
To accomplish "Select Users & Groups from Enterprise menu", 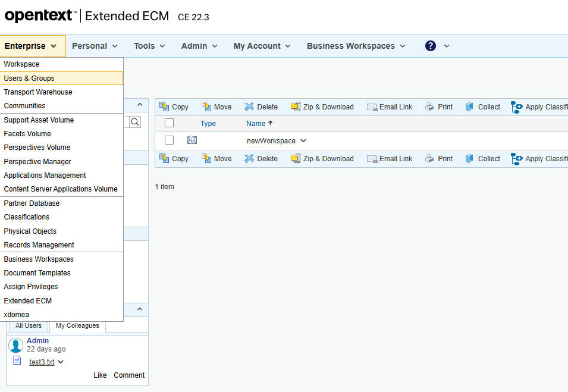I will [29, 79].
